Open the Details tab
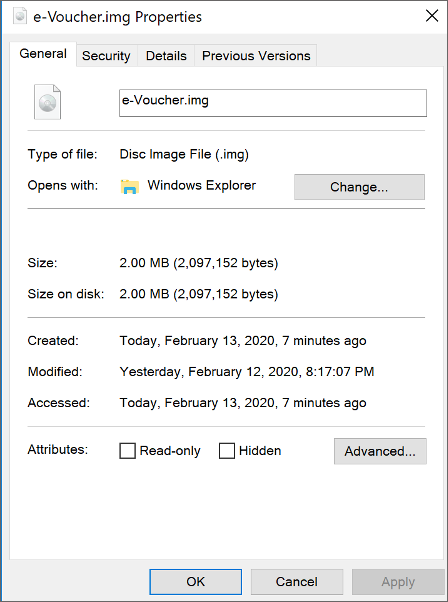The width and height of the screenshot is (448, 602). (166, 56)
